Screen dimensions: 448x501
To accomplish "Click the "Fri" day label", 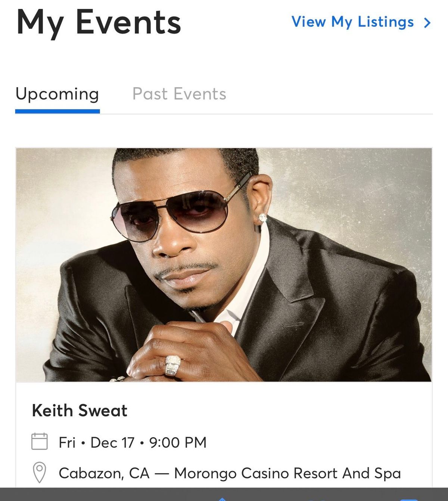I will click(x=67, y=443).
